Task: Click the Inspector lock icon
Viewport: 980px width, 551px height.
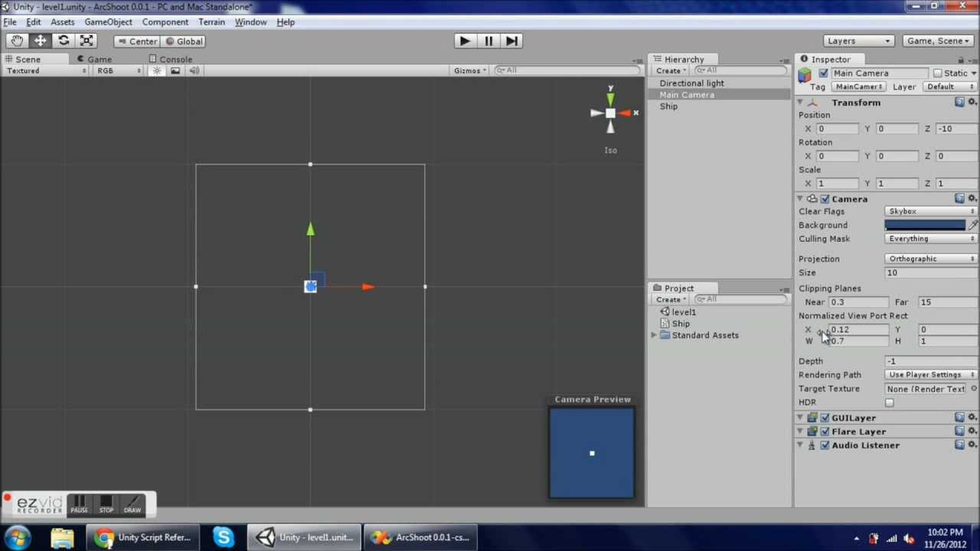Action: (962, 60)
